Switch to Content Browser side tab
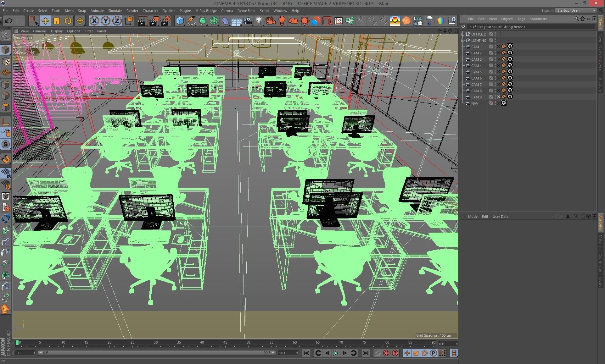605x364 pixels. pyautogui.click(x=601, y=58)
